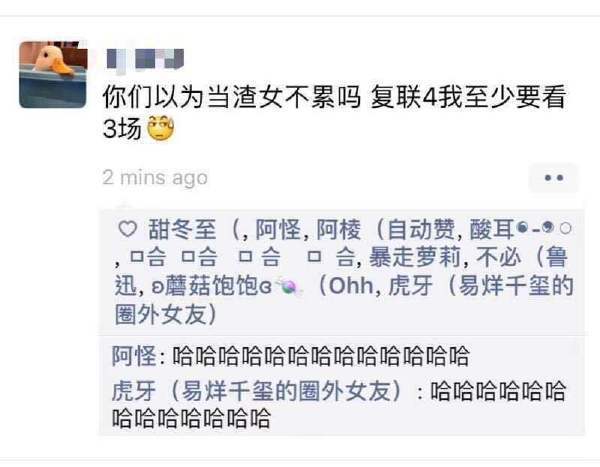Select liker 暴走萝莉
The height and width of the screenshot is (467, 600).
coord(414,257)
